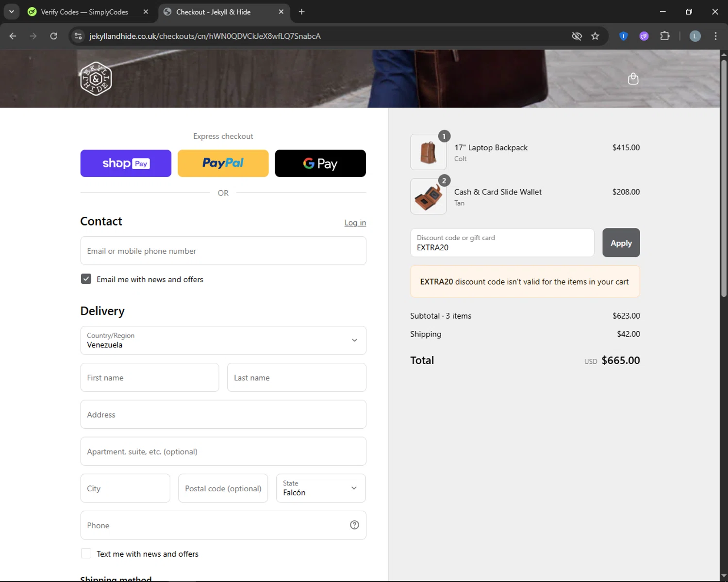
Task: Go back with browser back arrow
Action: 13,36
